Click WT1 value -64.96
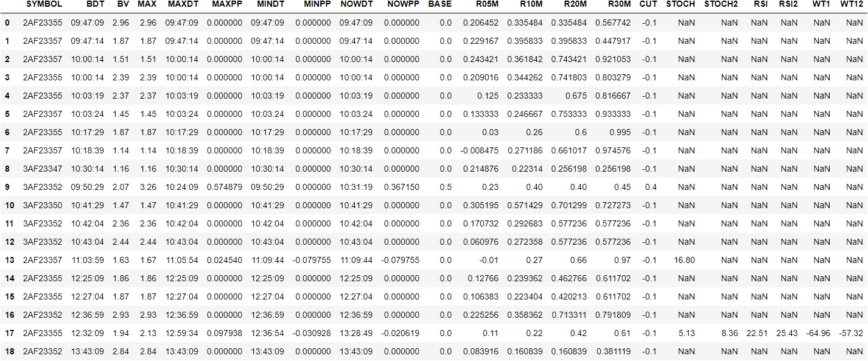Image resolution: width=868 pixels, height=361 pixels. click(x=819, y=334)
